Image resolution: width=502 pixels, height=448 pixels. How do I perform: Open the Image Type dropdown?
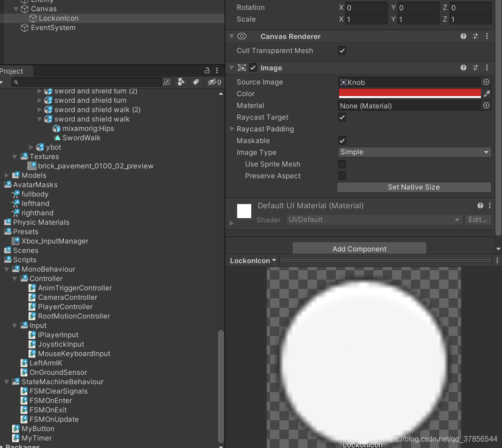point(415,152)
